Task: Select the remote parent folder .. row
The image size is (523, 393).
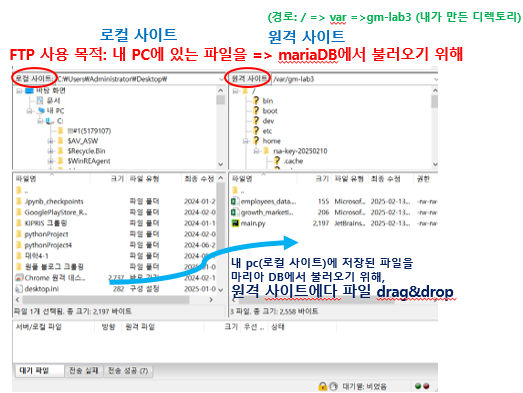Action: (334, 191)
